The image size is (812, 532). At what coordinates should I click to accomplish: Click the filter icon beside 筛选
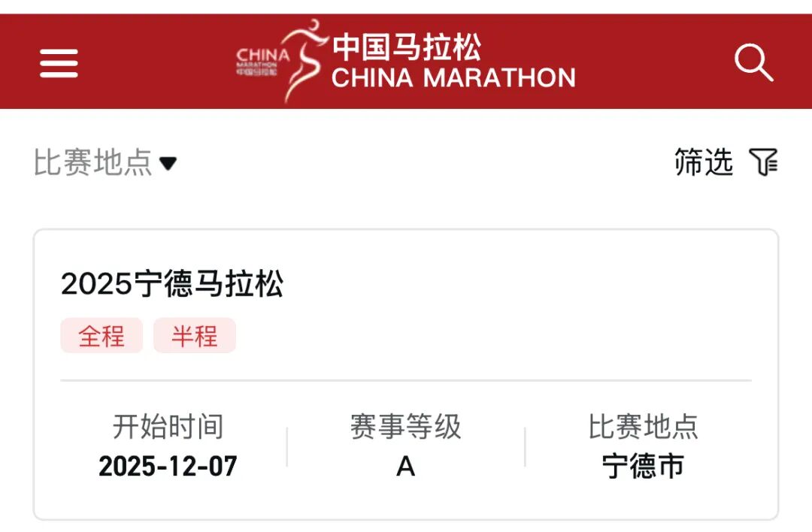(x=765, y=162)
